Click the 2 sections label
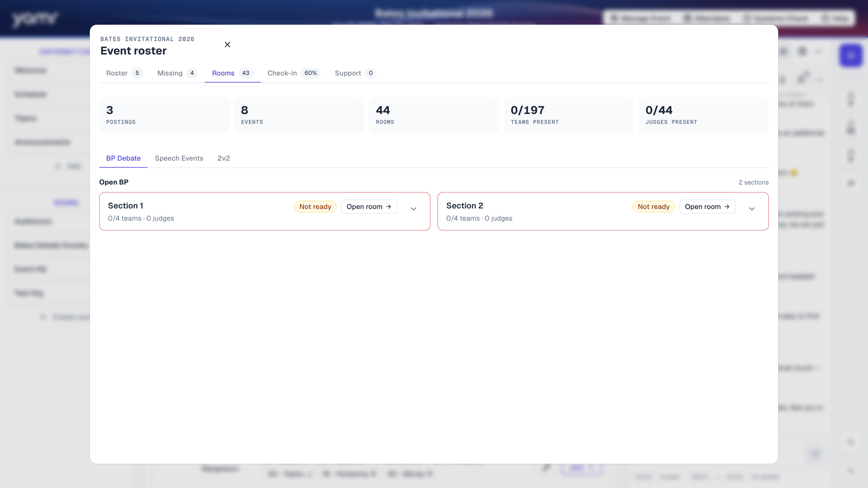Image resolution: width=868 pixels, height=488 pixels. [x=753, y=182]
